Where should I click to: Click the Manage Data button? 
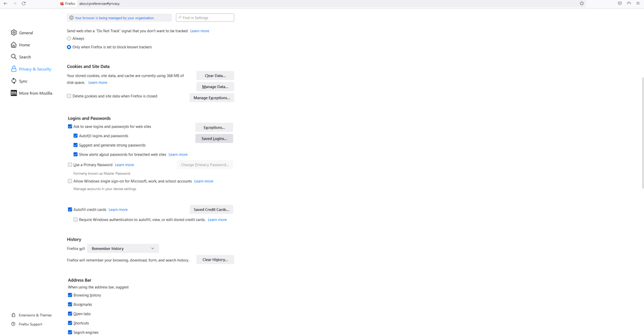click(215, 87)
